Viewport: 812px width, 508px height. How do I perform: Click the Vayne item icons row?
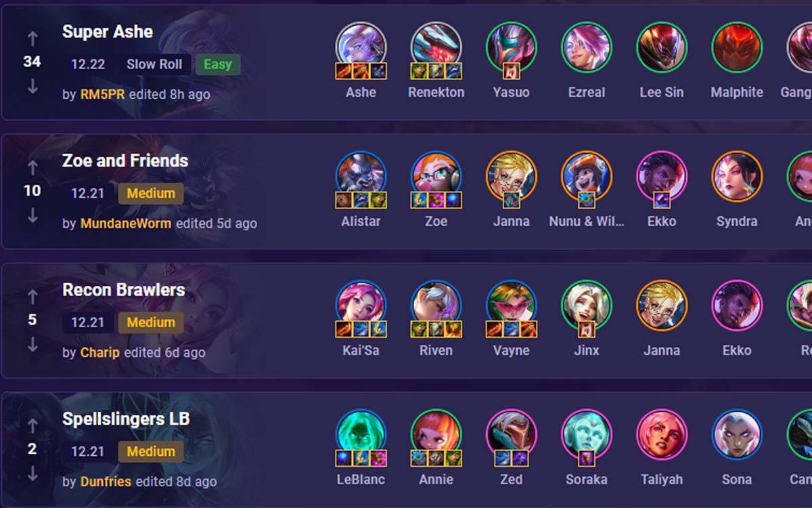(512, 330)
